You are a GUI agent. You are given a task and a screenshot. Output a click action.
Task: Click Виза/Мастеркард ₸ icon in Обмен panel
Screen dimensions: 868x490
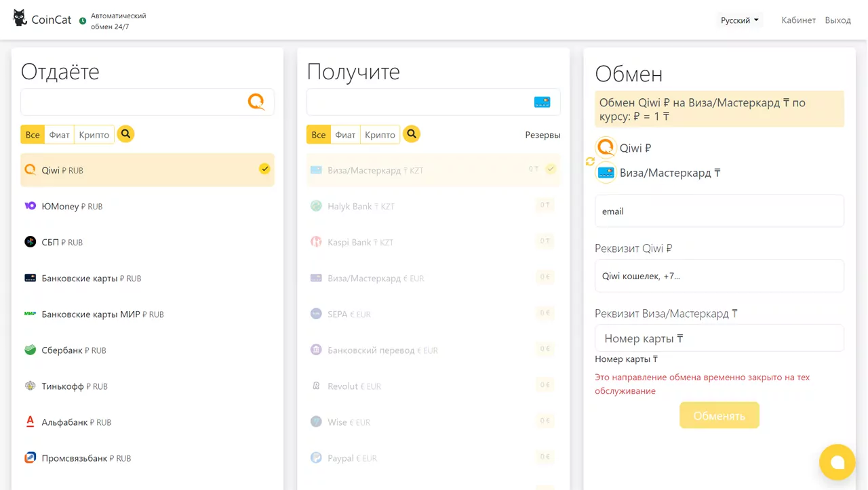(x=606, y=173)
